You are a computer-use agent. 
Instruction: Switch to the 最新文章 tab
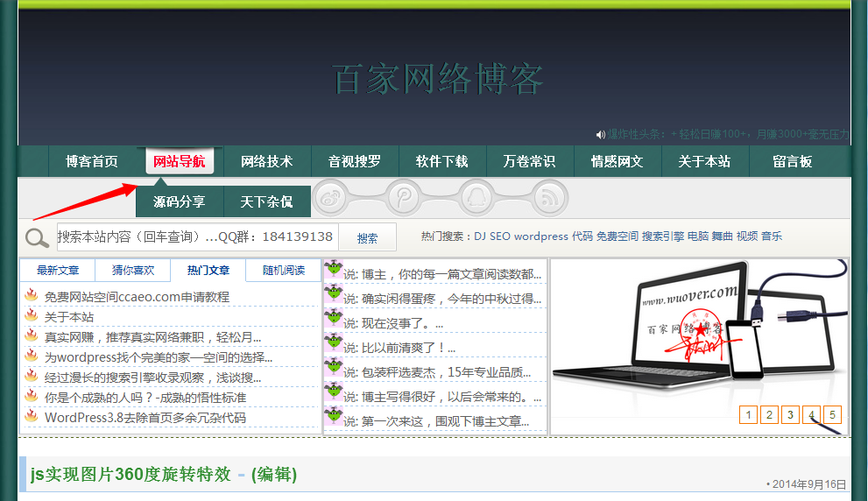[58, 270]
